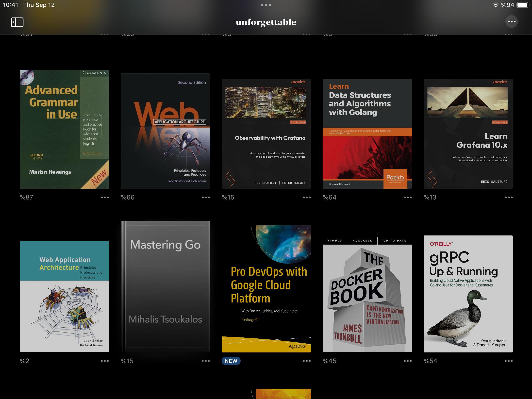Open more options for The Docker Book
The width and height of the screenshot is (532, 399).
point(408,361)
